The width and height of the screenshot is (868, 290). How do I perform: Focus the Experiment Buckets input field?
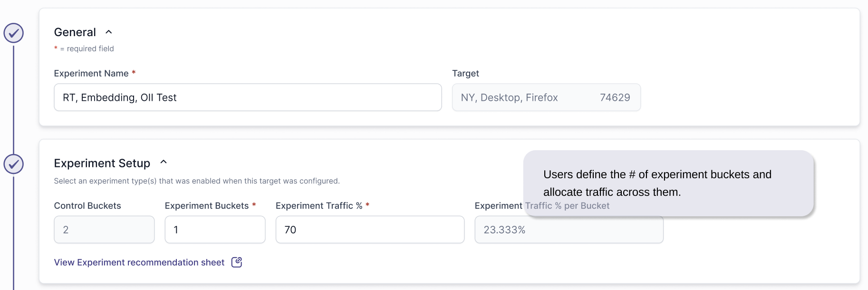coord(215,230)
